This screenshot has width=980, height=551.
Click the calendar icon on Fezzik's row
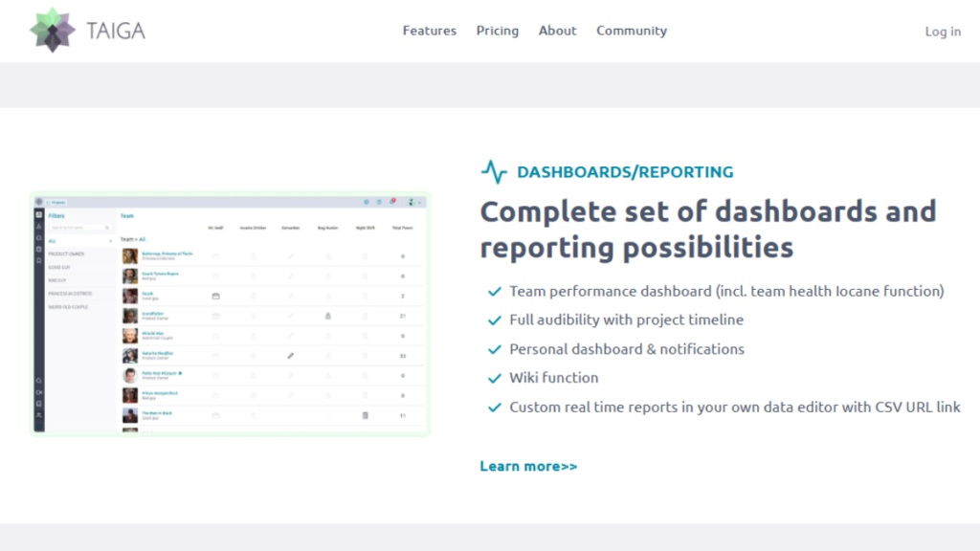216,296
